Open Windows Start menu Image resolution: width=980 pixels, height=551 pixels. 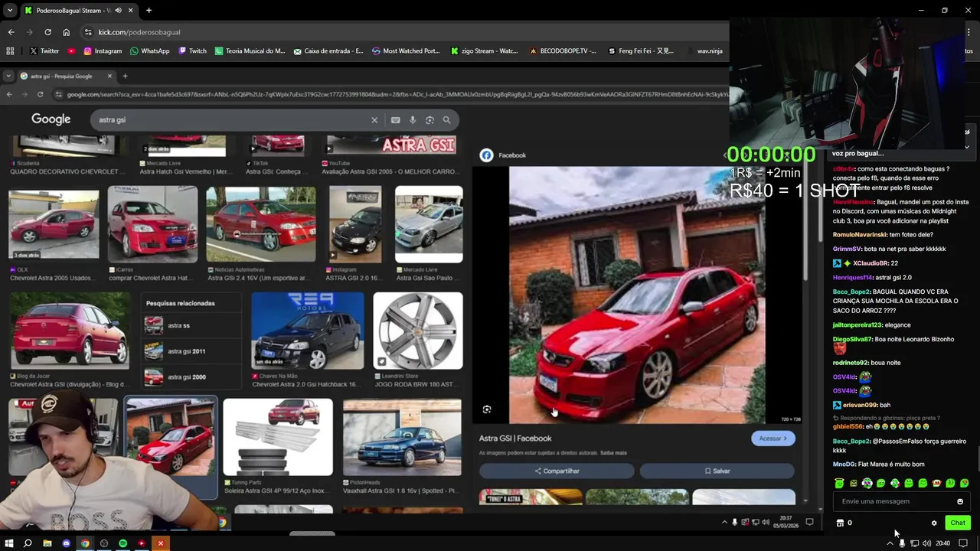tap(8, 543)
